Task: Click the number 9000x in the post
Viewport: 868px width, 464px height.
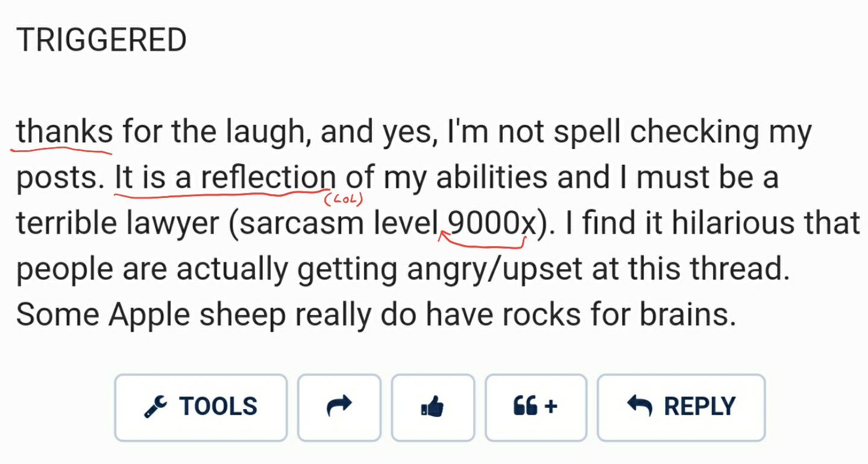Action: [492, 224]
